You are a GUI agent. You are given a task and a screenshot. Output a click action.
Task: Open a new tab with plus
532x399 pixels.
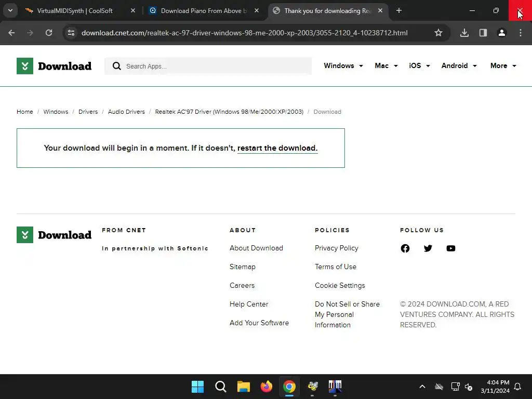(399, 11)
